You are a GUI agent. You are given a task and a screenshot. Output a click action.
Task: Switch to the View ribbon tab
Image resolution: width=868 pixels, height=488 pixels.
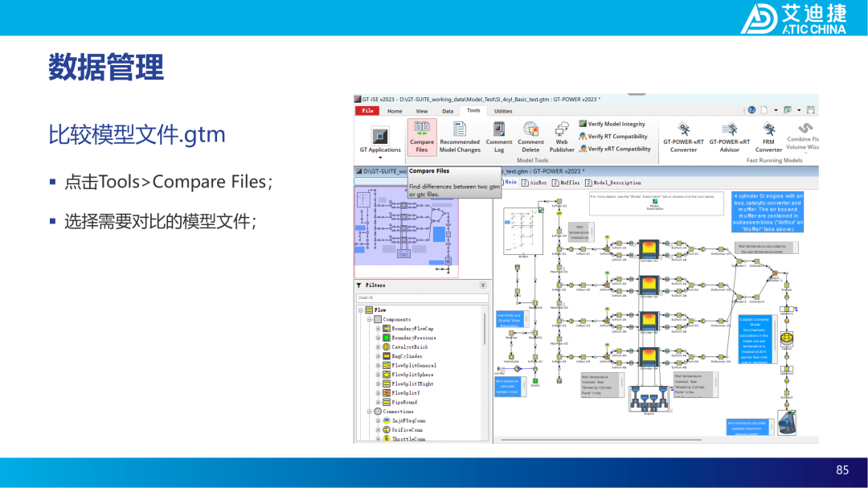pyautogui.click(x=422, y=111)
